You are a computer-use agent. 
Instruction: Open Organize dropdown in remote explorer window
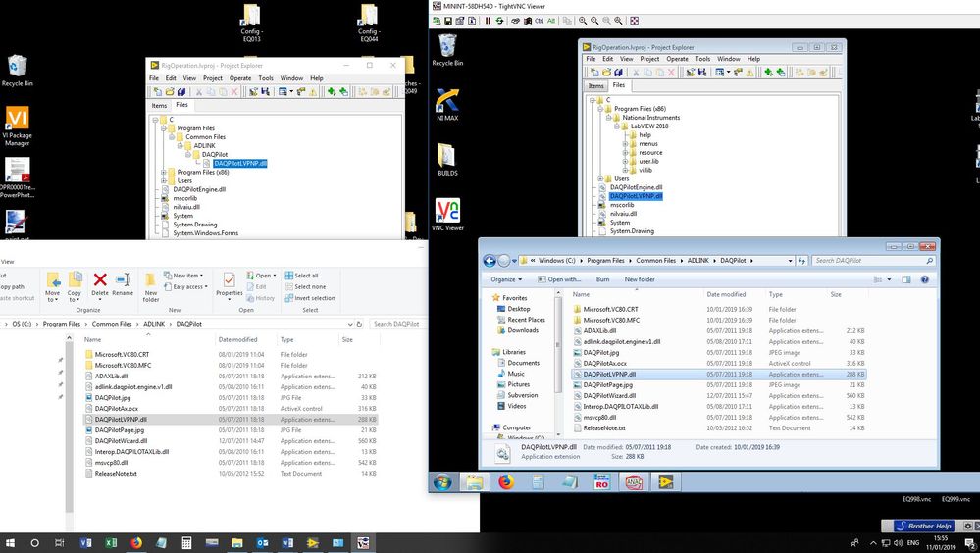pos(506,279)
